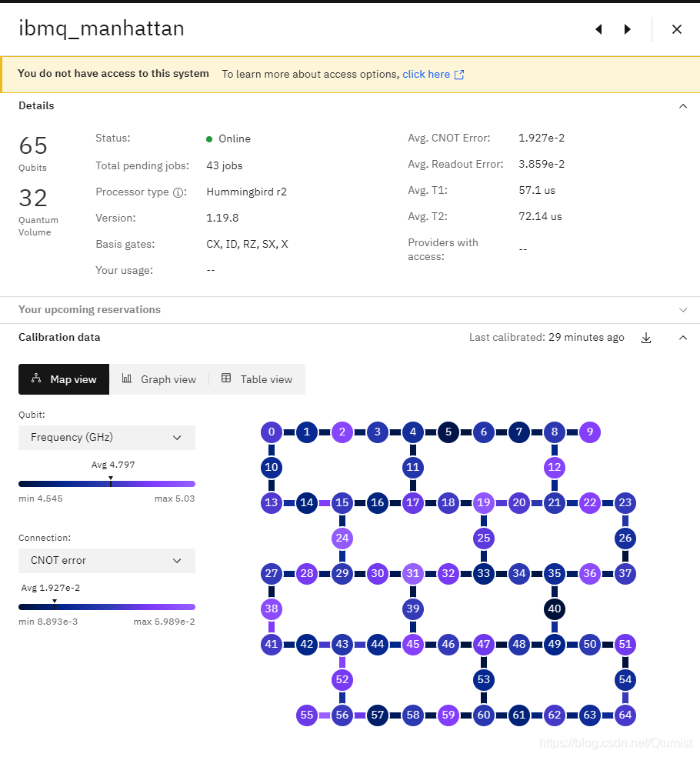Select qubit 19 on the map
700x757 pixels.
click(484, 502)
